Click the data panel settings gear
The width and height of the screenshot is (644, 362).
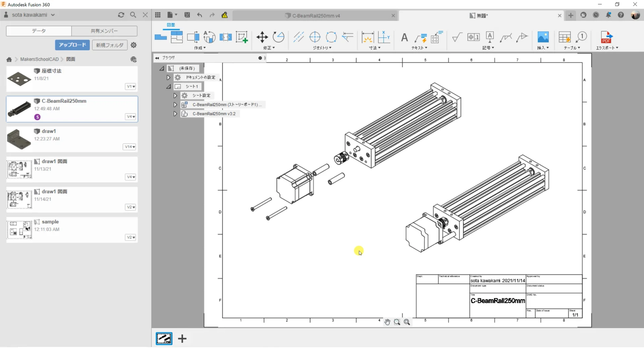pyautogui.click(x=133, y=45)
